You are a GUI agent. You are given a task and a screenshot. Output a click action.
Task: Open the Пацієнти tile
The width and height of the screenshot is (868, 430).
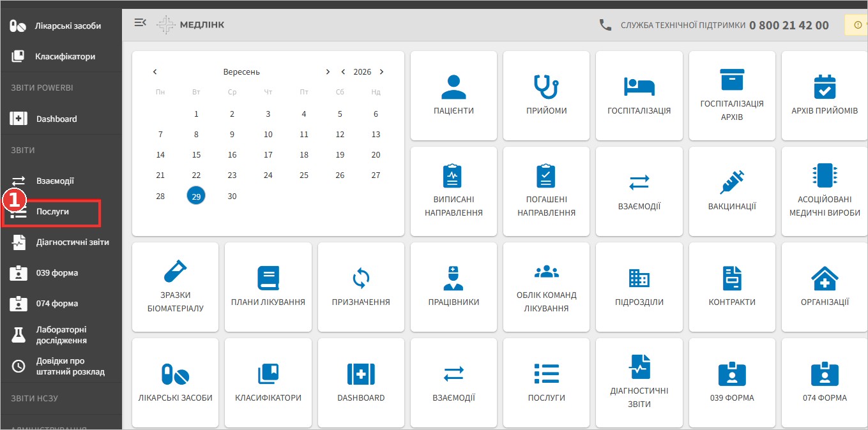(453, 96)
